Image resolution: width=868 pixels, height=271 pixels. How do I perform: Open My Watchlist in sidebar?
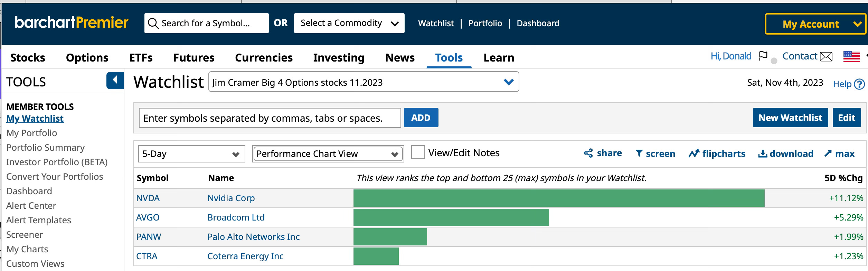[35, 119]
